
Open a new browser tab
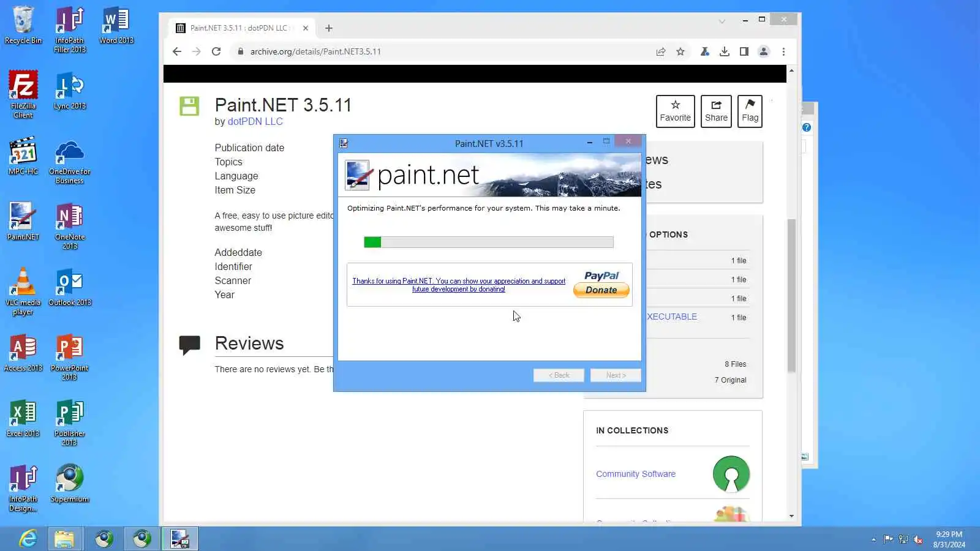pos(329,28)
